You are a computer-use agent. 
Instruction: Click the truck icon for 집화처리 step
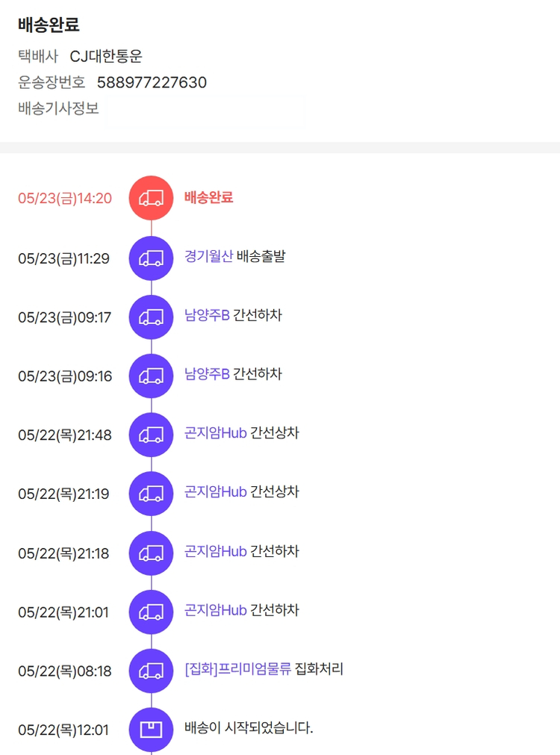point(151,671)
